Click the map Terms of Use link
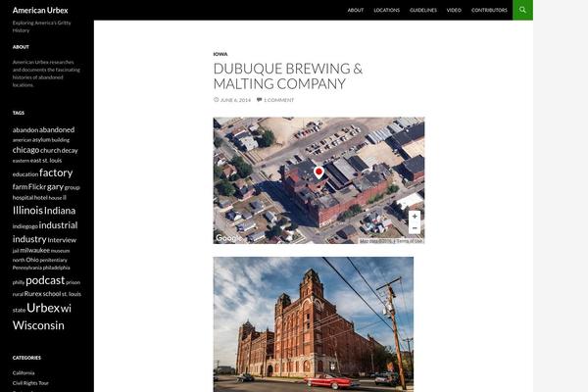The image size is (588, 392). (x=410, y=241)
